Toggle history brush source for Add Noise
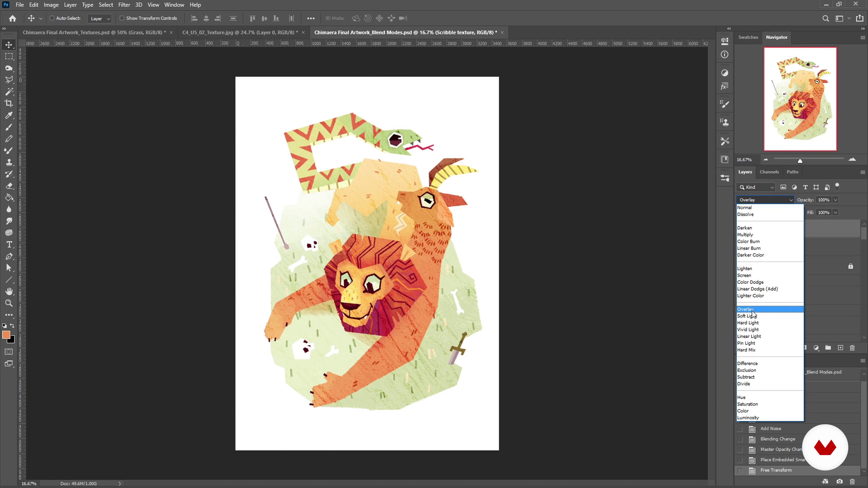The width and height of the screenshot is (868, 488). point(740,429)
